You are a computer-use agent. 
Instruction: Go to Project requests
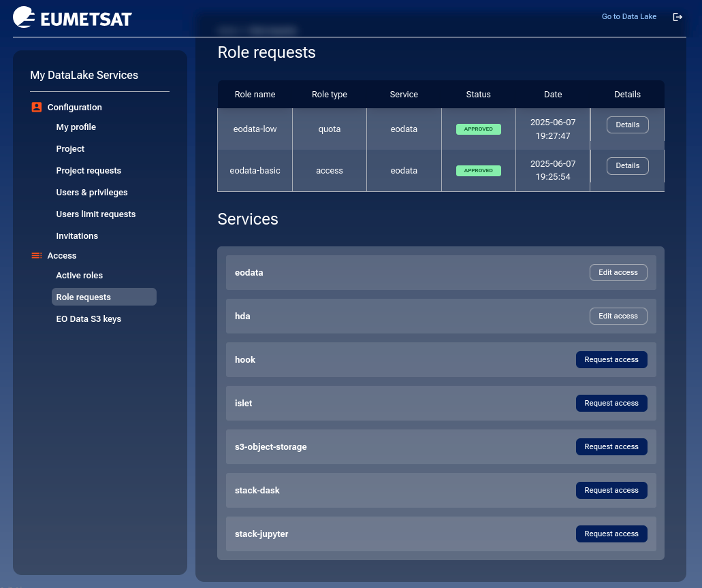89,171
